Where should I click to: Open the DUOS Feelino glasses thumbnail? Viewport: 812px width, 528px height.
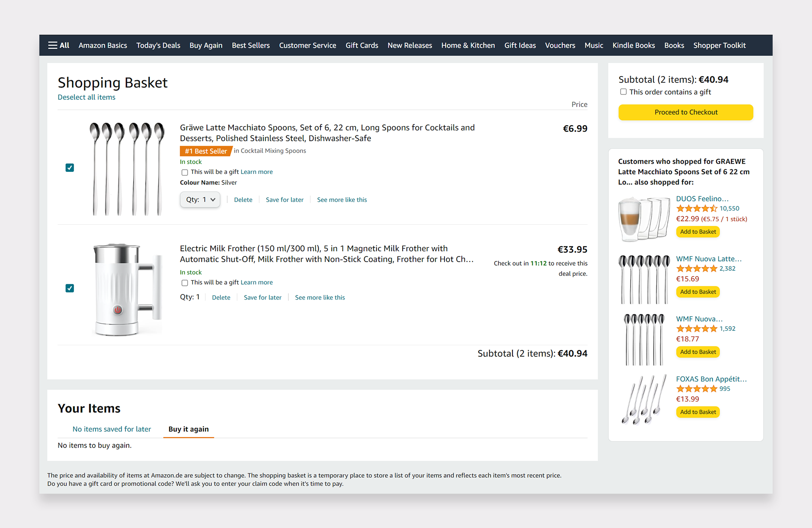(x=644, y=219)
